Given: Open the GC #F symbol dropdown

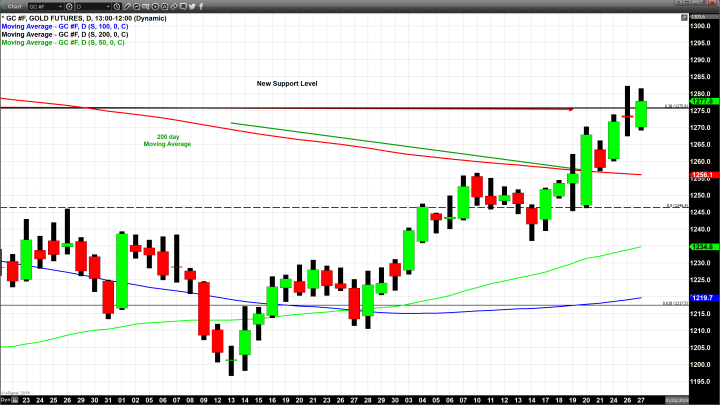Looking at the screenshot, I should point(59,6).
